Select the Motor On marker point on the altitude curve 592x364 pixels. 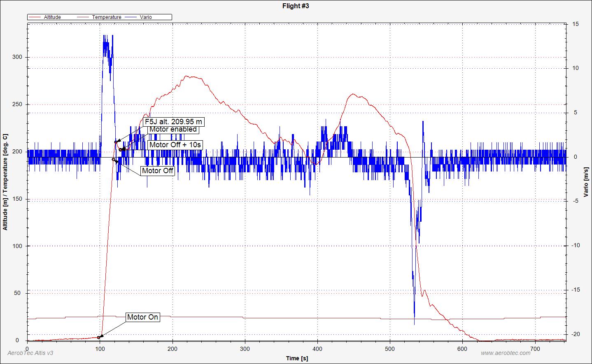click(x=99, y=337)
